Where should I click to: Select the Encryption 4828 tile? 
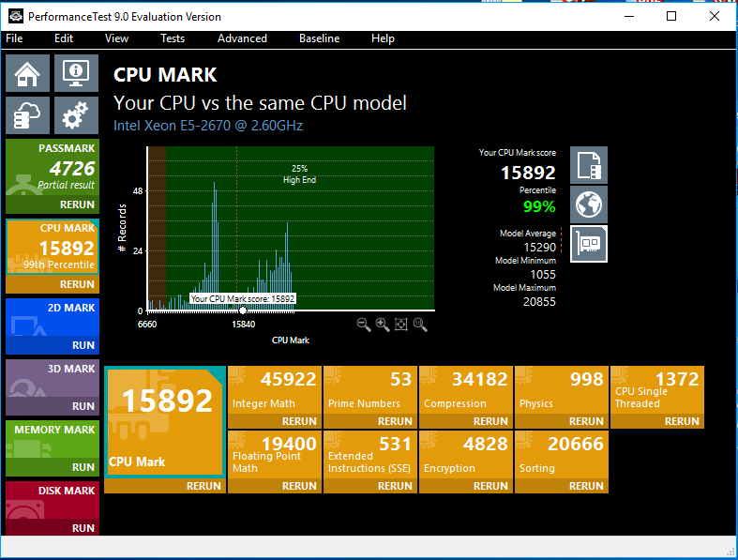click(466, 455)
